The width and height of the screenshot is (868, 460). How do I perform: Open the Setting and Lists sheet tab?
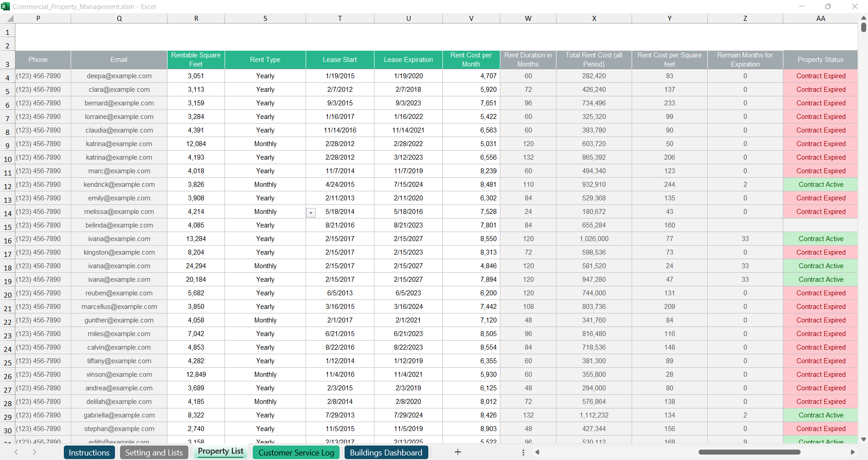click(154, 452)
